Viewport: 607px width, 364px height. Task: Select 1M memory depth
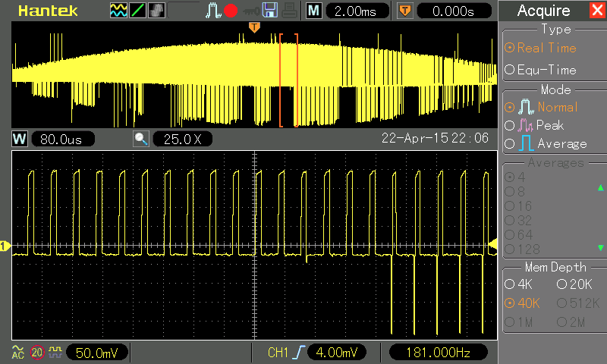[x=518, y=322]
